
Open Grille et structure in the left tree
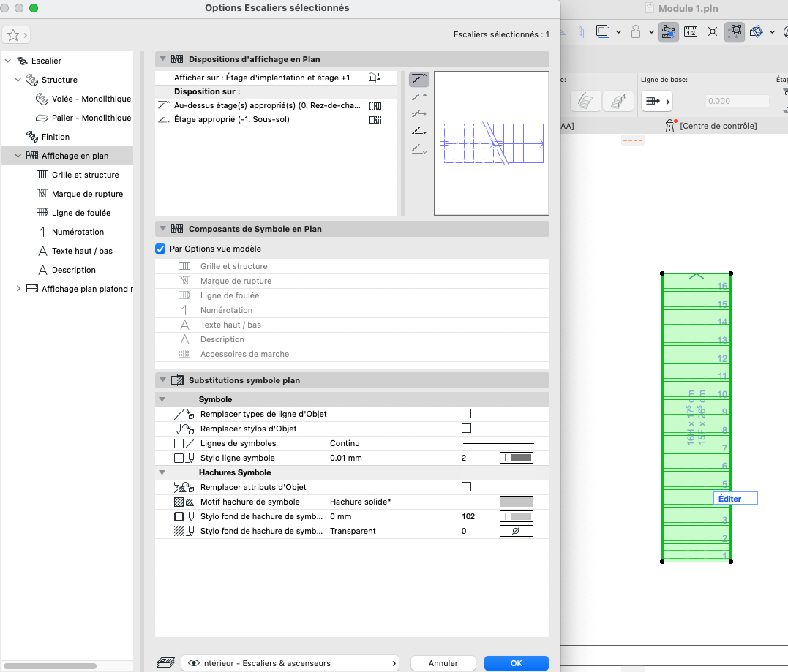click(x=78, y=175)
